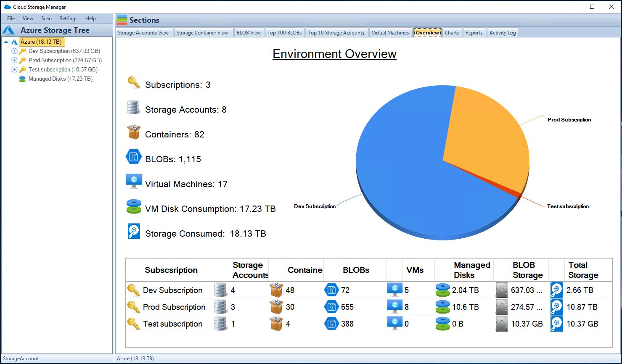The width and height of the screenshot is (622, 364).
Task: Click the '2.04 TB' managed disks cell
Action: coord(466,290)
